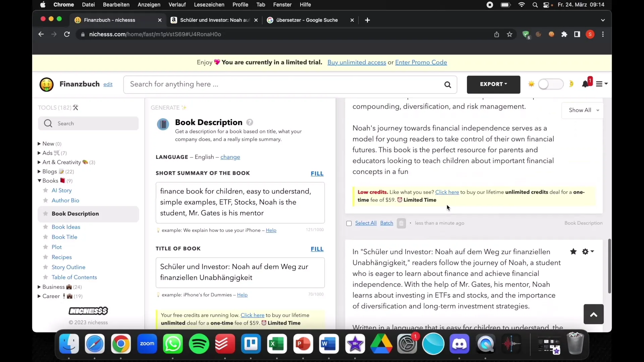
Task: Open Discord from the dock
Action: (x=459, y=344)
